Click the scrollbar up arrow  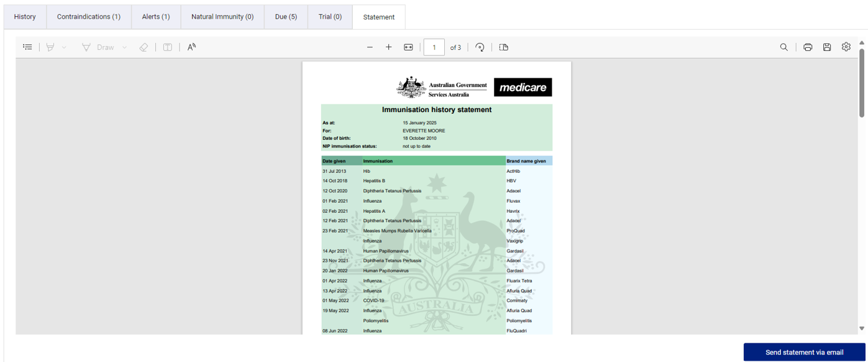[x=862, y=42]
